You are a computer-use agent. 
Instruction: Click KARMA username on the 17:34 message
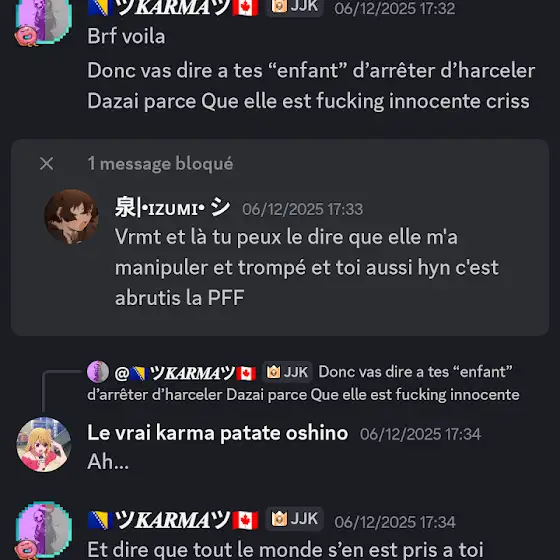pos(173,520)
